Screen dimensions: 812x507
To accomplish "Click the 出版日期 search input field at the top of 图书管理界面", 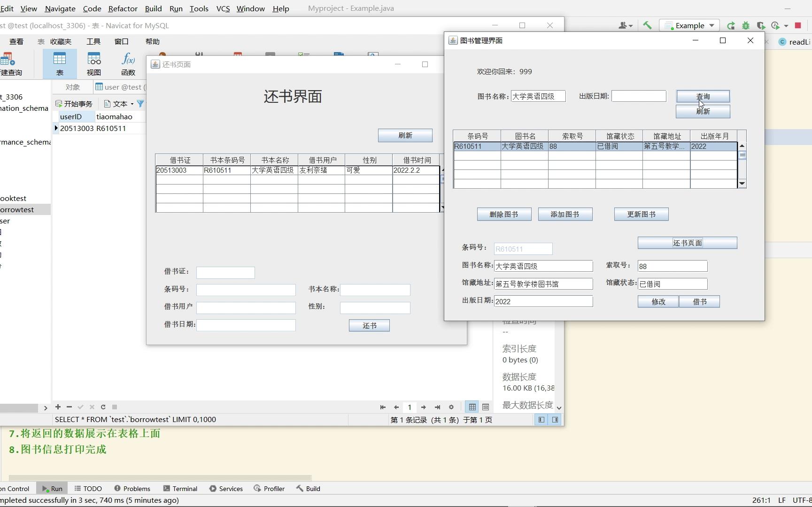I will (x=639, y=96).
